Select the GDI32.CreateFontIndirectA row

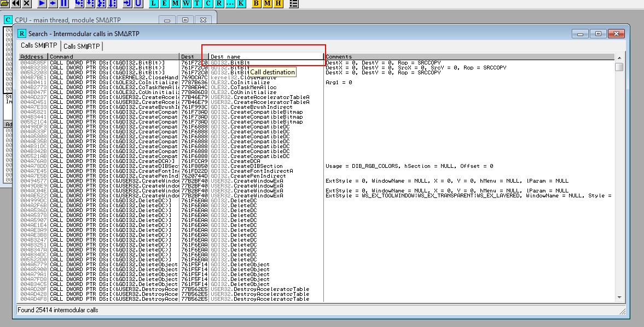pos(317,171)
